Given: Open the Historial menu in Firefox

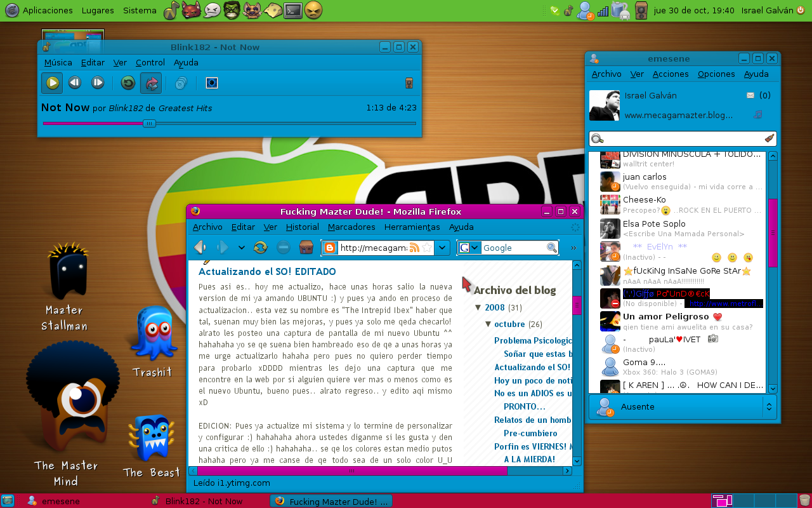Looking at the screenshot, I should click(303, 227).
